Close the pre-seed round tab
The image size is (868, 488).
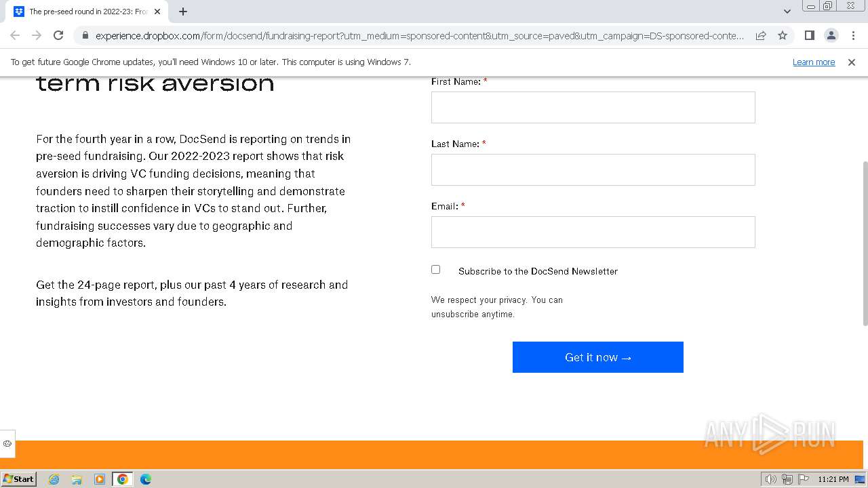pyautogui.click(x=158, y=12)
